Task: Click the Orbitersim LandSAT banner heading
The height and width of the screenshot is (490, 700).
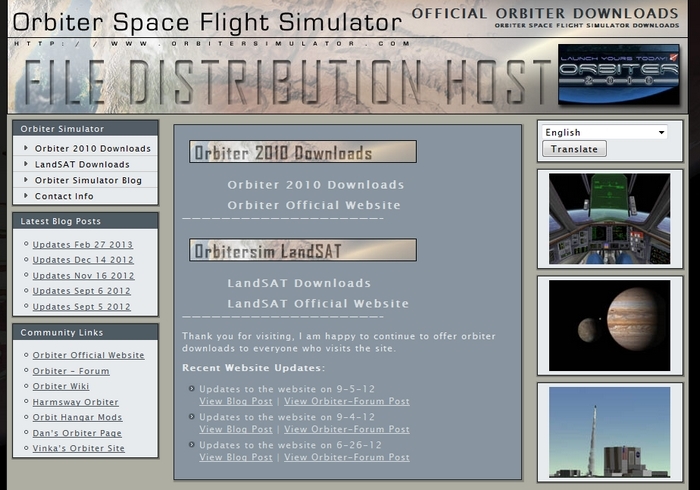Action: pos(303,250)
